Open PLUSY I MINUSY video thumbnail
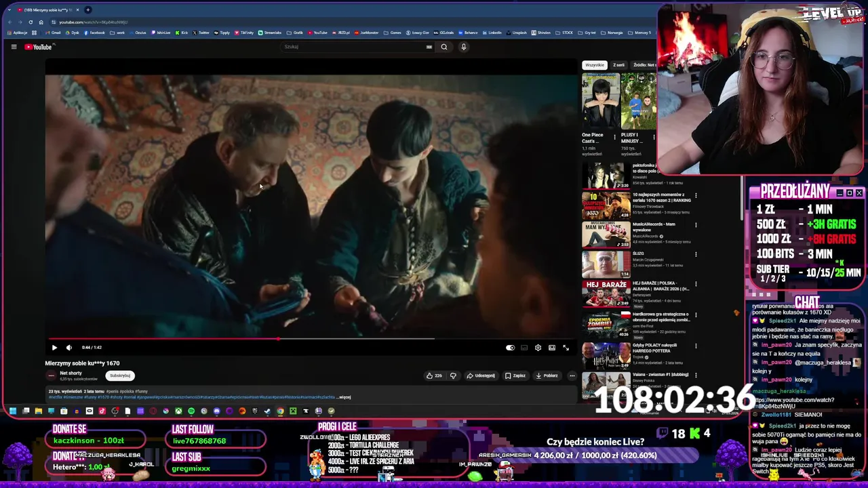 638,101
